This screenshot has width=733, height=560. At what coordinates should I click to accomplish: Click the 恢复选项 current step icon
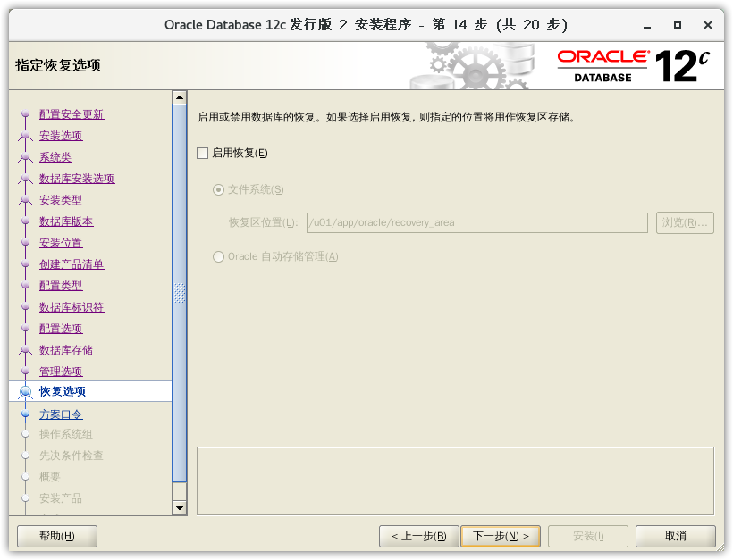click(25, 392)
